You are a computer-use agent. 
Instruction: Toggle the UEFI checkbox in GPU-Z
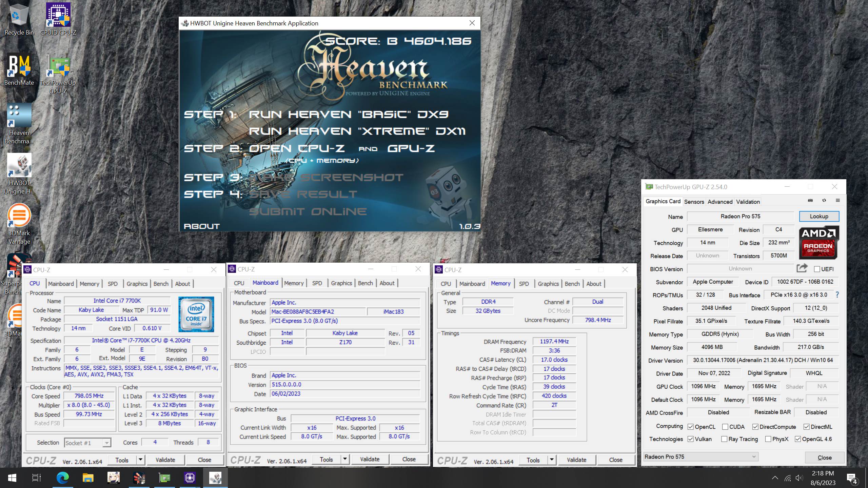817,269
